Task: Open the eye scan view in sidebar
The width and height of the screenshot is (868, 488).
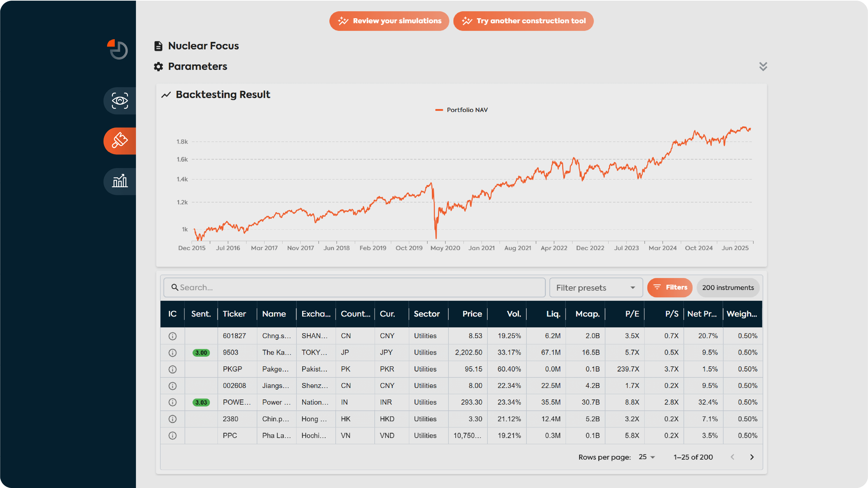Action: pyautogui.click(x=120, y=101)
